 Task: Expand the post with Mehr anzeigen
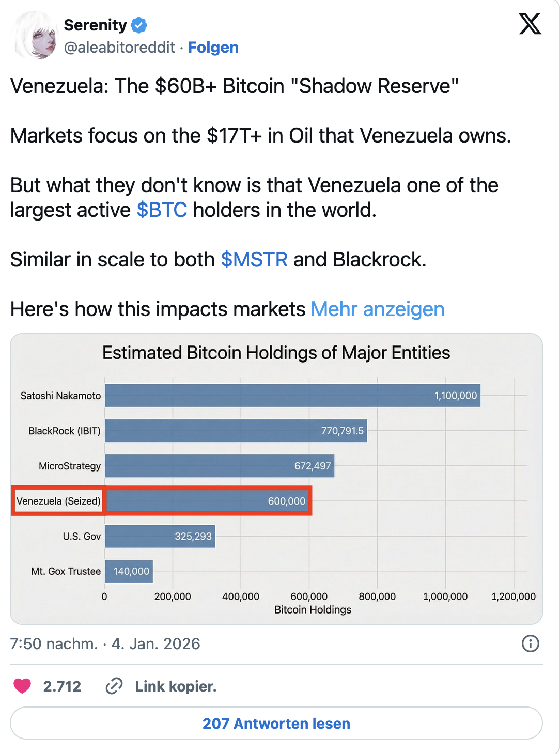click(x=378, y=309)
